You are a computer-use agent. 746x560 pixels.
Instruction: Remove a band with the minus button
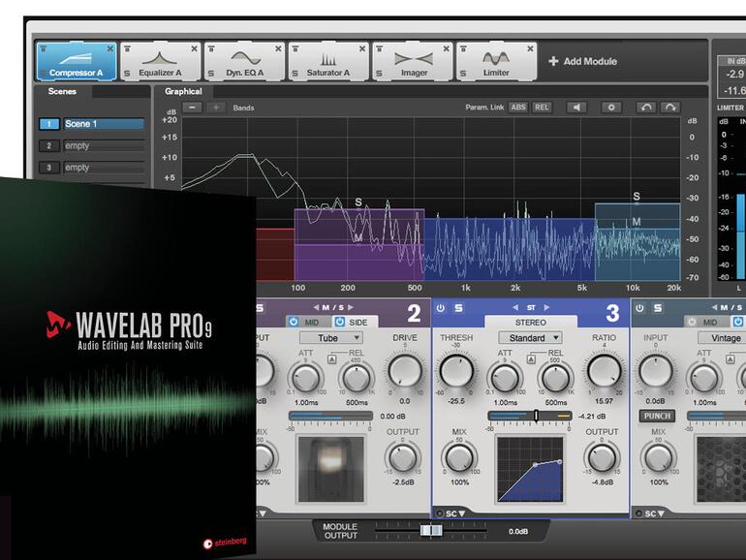click(192, 108)
